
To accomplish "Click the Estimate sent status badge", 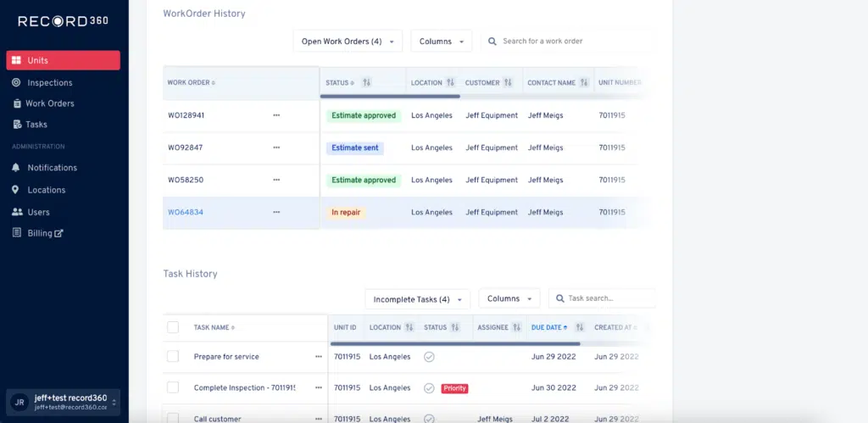I will (x=355, y=147).
